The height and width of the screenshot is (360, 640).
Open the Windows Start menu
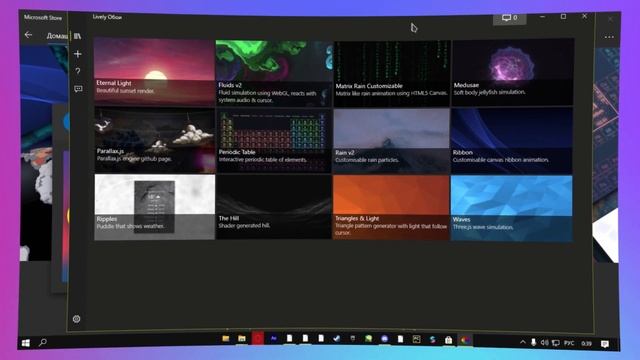[x=26, y=342]
